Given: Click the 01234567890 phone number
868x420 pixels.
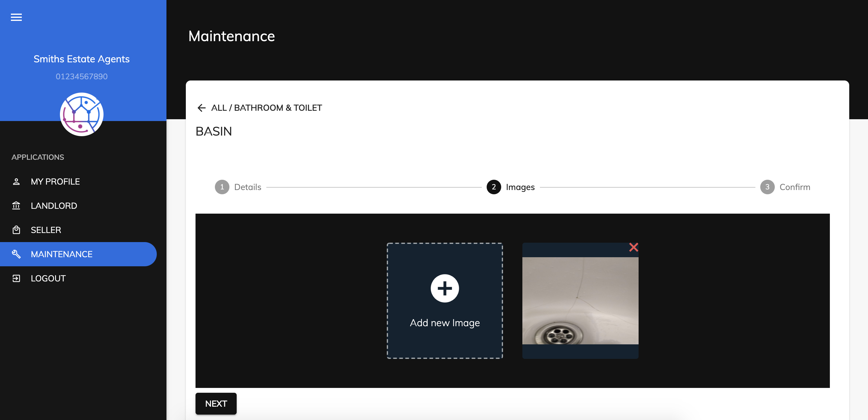Looking at the screenshot, I should coord(81,77).
